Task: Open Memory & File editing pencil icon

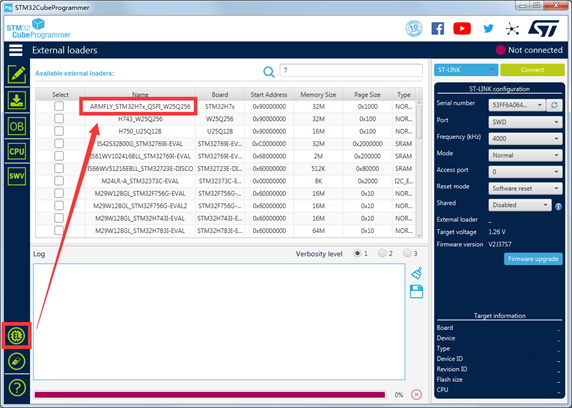Action: 17,74
